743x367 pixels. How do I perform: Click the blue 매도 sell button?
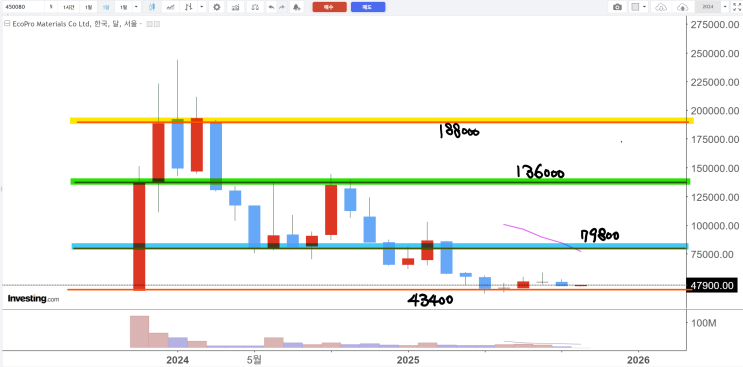coord(368,7)
